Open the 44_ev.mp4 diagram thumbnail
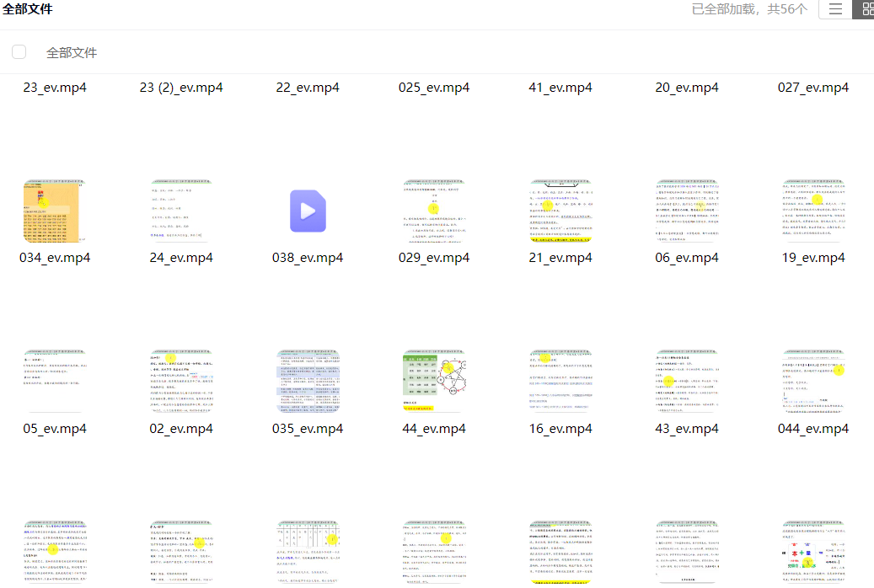The height and width of the screenshot is (588, 874). (434, 381)
